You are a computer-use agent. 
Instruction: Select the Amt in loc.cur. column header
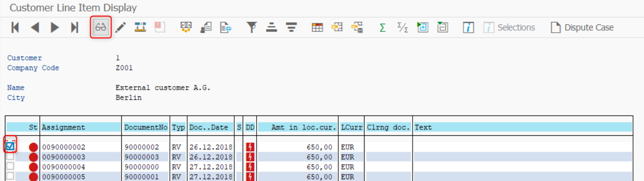coord(298,127)
